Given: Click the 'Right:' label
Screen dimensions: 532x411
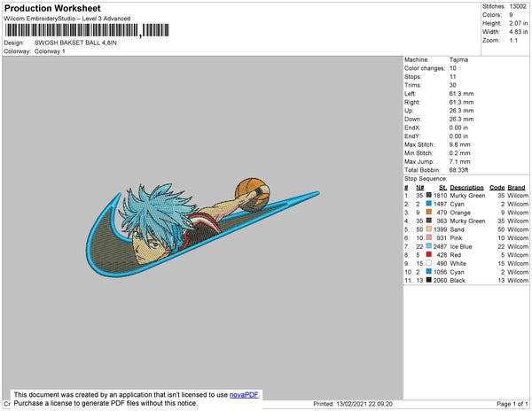Looking at the screenshot, I should tap(412, 102).
